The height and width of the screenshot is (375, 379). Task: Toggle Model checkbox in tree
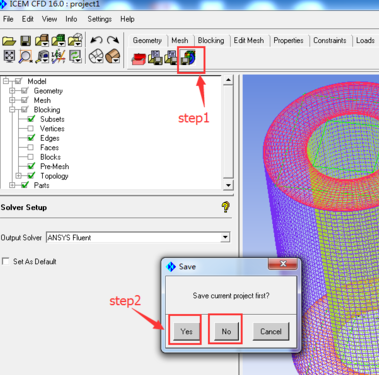click(x=19, y=81)
